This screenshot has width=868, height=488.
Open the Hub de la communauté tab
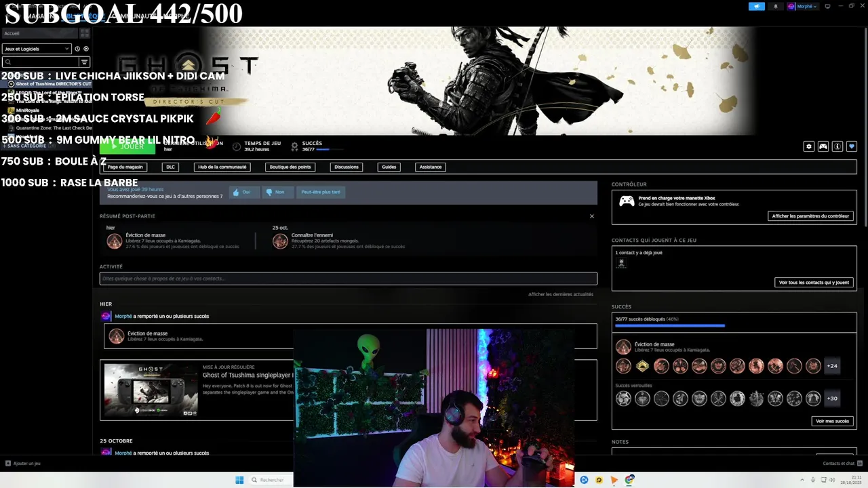tap(222, 167)
